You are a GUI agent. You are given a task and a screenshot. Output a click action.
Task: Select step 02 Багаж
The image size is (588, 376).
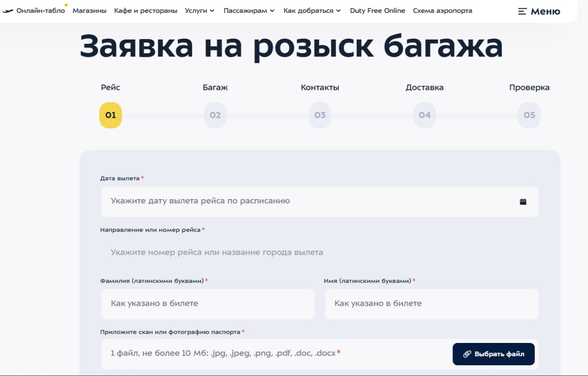[215, 115]
